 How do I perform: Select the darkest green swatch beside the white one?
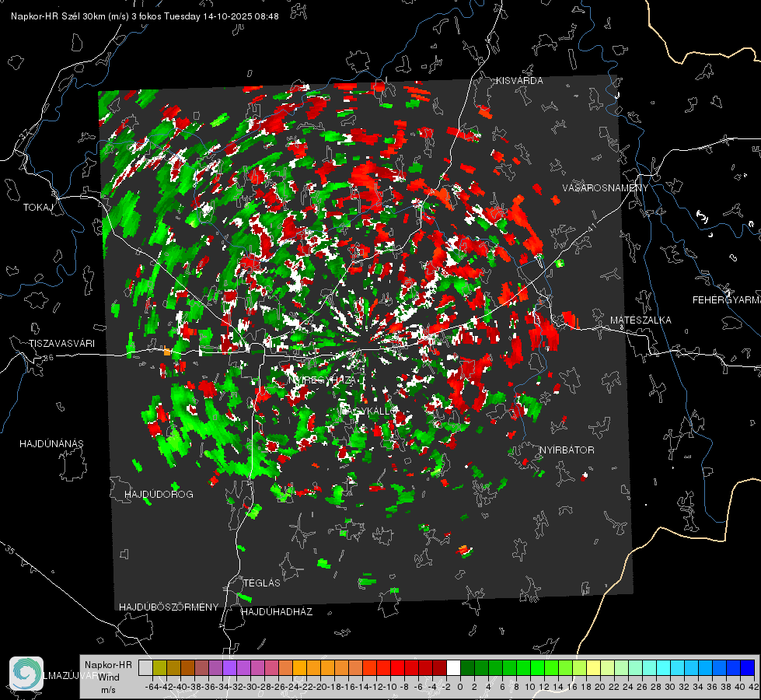pyautogui.click(x=467, y=667)
